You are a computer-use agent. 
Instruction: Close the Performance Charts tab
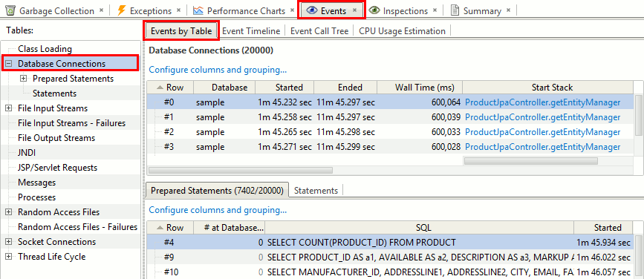[x=292, y=10]
